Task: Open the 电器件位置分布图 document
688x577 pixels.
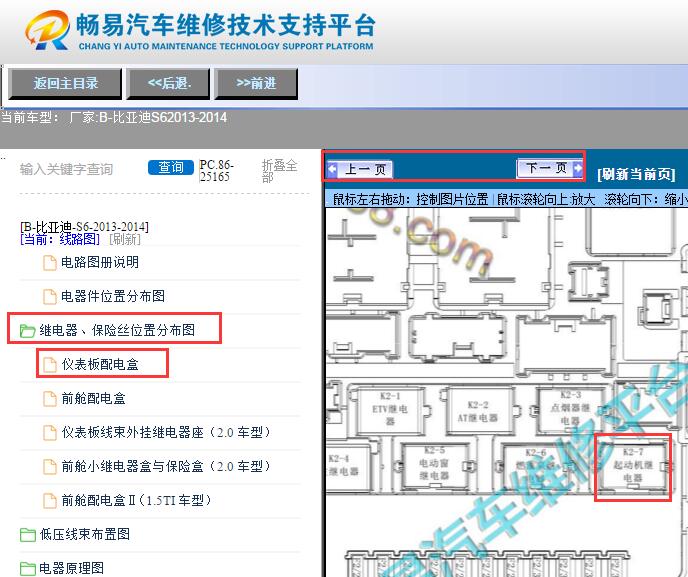Action: click(x=113, y=296)
